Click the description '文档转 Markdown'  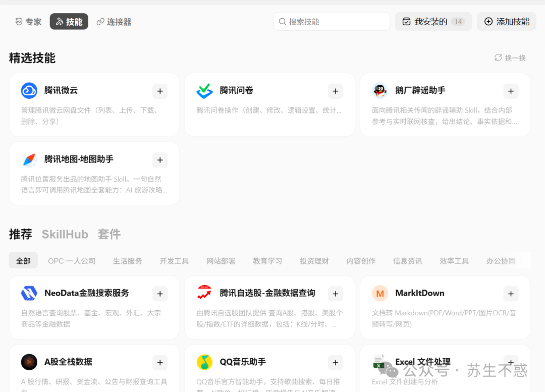coord(444,318)
